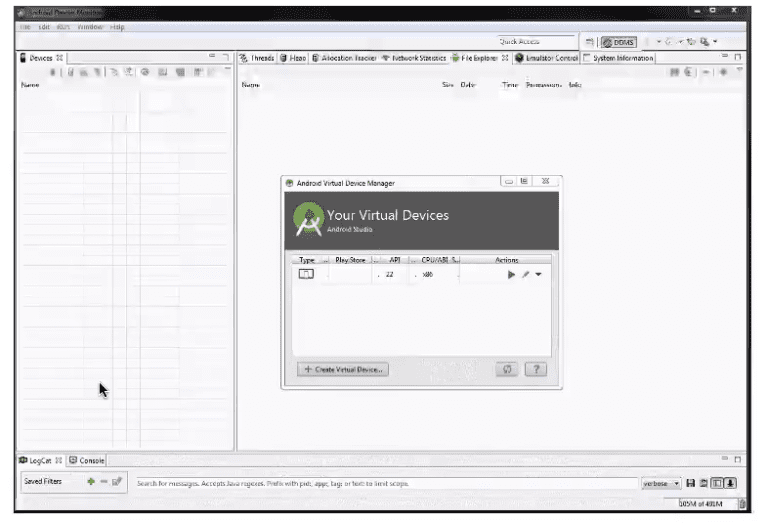The width and height of the screenshot is (768, 523).
Task: Select the DDMS perspective button
Action: click(x=618, y=42)
